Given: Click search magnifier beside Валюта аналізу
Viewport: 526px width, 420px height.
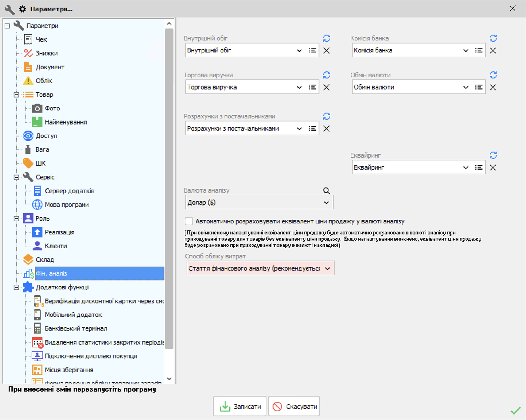Looking at the screenshot, I should click(x=326, y=190).
